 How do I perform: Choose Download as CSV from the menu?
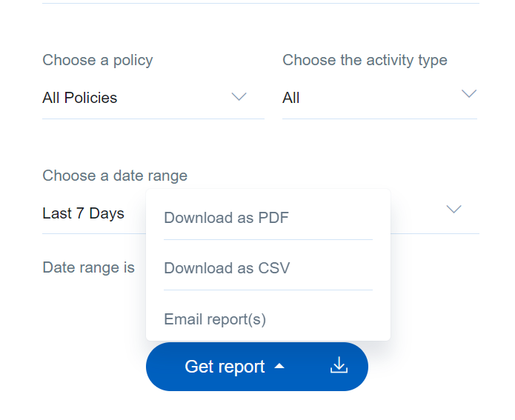pos(268,268)
